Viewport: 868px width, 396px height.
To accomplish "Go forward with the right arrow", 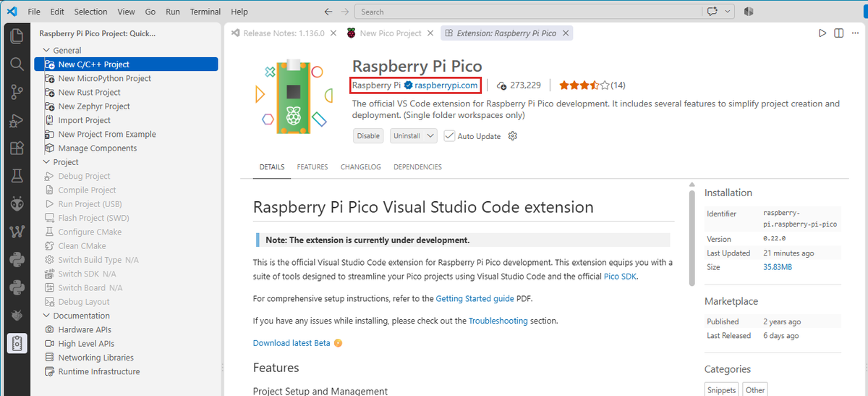I will [x=345, y=12].
